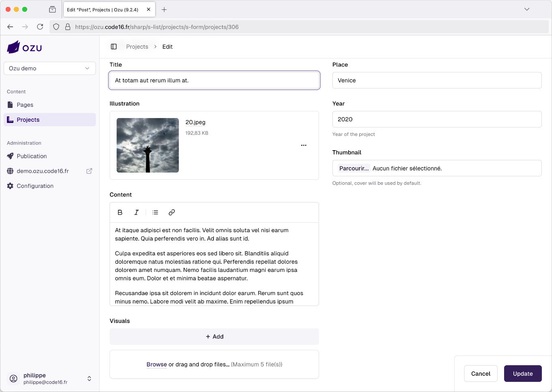Reload the page in browser
Screen dimensions: 552x392
(40, 27)
